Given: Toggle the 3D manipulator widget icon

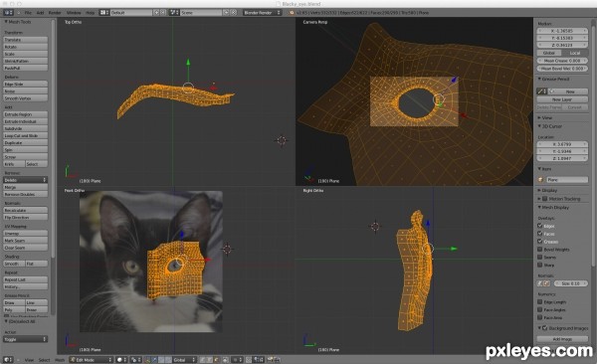Looking at the screenshot, I should [147, 359].
